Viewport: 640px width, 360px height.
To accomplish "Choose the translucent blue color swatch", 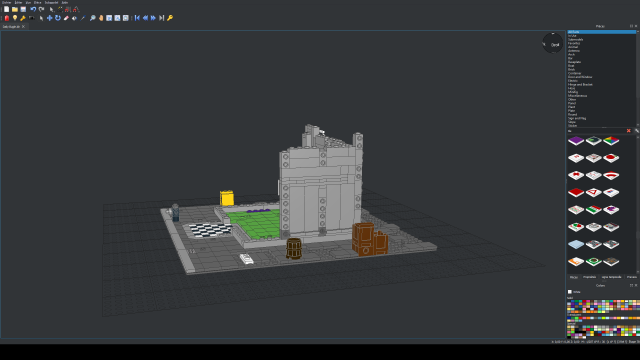I will point(569,318).
